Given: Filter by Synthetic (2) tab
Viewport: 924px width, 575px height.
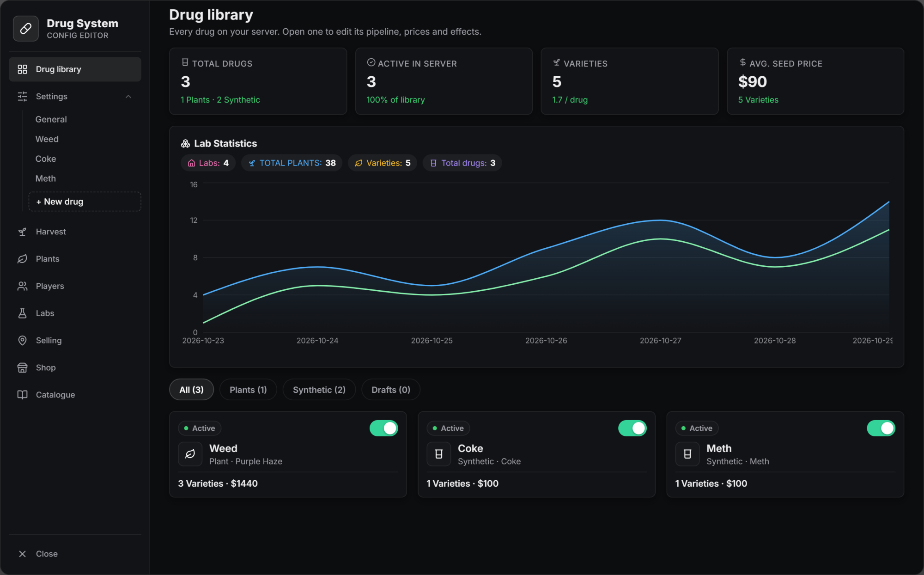Looking at the screenshot, I should pyautogui.click(x=319, y=390).
